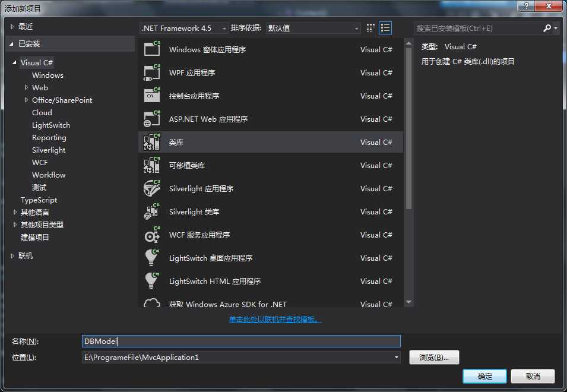Pick the 可移植类库 template icon
567x392 pixels.
(152, 165)
